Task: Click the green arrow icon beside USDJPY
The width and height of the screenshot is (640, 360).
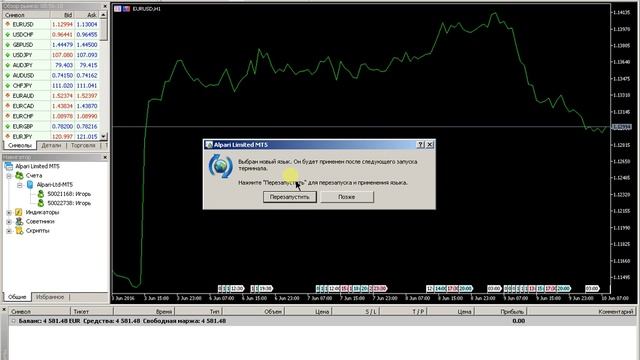Action: coord(7,55)
